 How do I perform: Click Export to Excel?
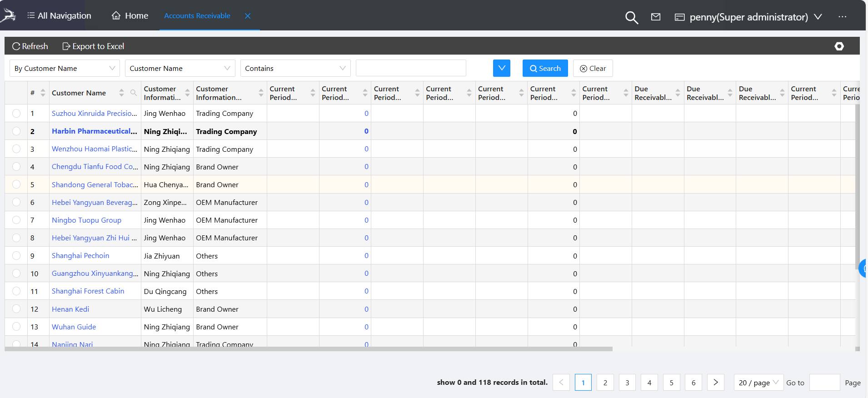click(x=93, y=46)
